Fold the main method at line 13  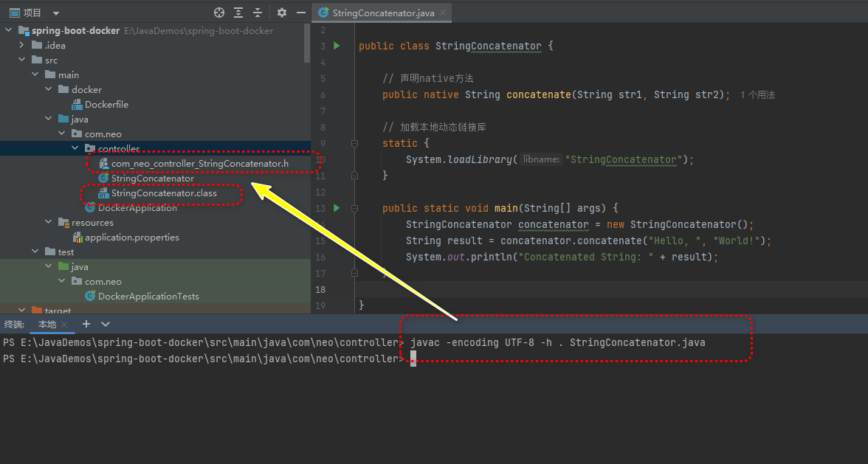click(x=354, y=209)
